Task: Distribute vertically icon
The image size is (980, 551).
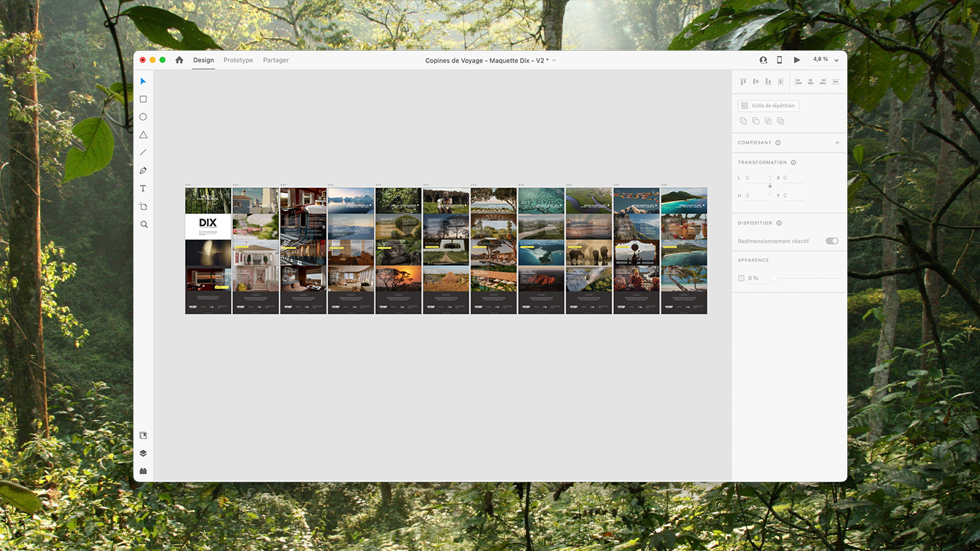Action: 835,82
